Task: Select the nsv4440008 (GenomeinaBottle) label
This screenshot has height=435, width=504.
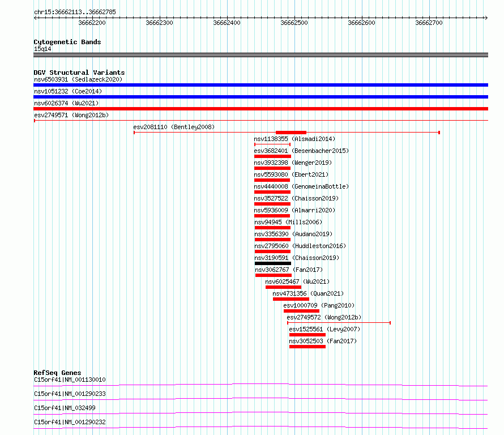Action: (301, 186)
